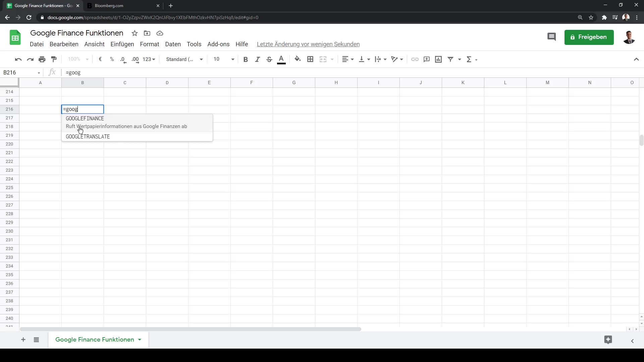The height and width of the screenshot is (362, 644).
Task: Apply strikethrough formatting
Action: 270,59
